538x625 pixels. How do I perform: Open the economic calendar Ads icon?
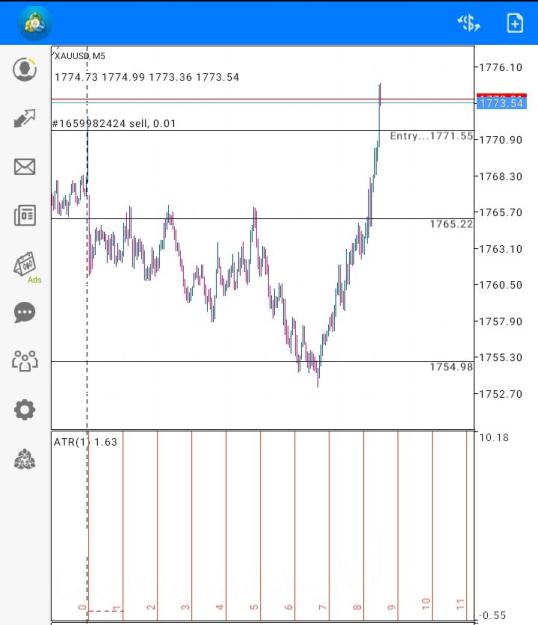click(26, 266)
